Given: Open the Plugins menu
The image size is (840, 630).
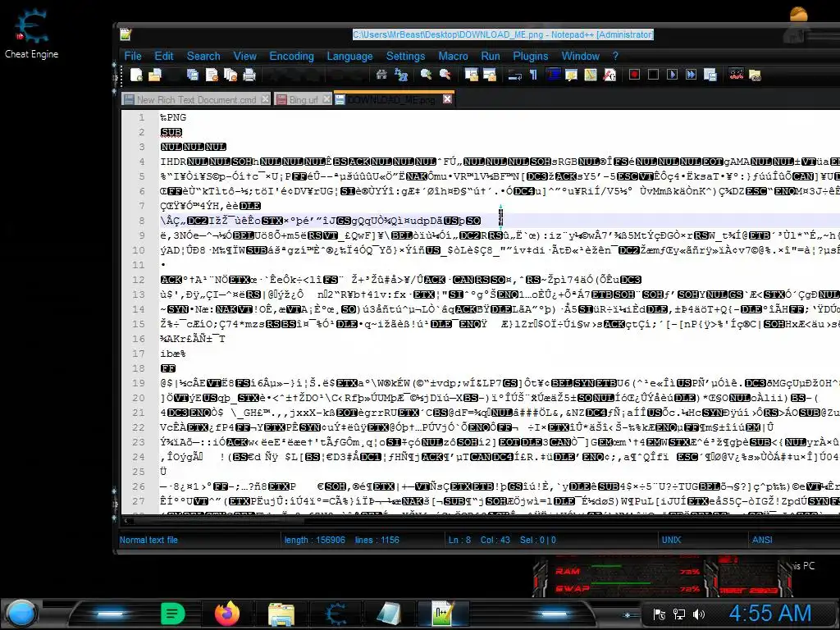Looking at the screenshot, I should 531,57.
